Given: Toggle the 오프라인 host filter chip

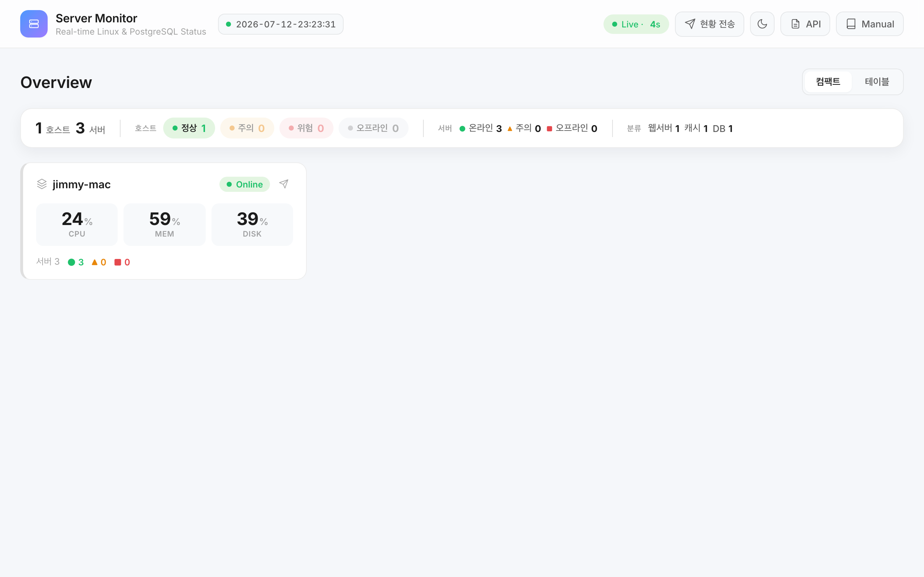Looking at the screenshot, I should [x=374, y=128].
